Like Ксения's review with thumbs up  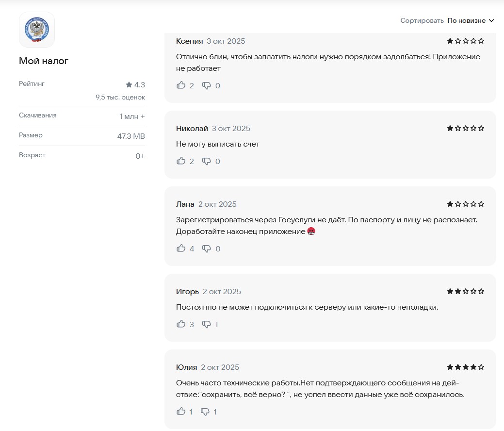pyautogui.click(x=181, y=85)
